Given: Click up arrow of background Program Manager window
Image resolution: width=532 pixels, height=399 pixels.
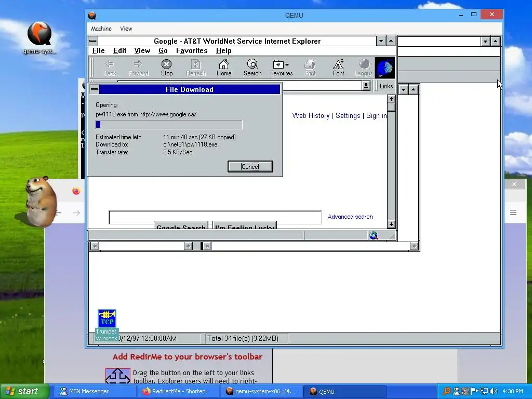Looking at the screenshot, I should 495,42.
